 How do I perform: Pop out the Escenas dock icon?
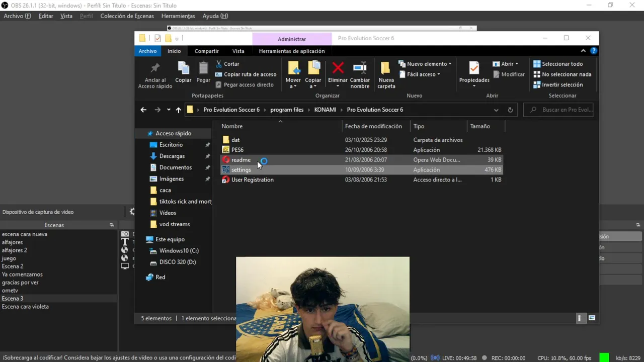[x=112, y=225]
